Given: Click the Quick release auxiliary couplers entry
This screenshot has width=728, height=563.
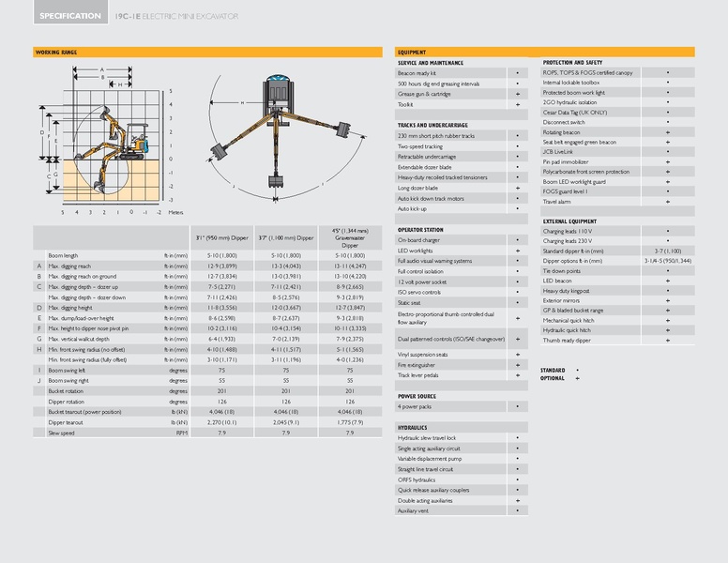Looking at the screenshot, I should pyautogui.click(x=433, y=490).
